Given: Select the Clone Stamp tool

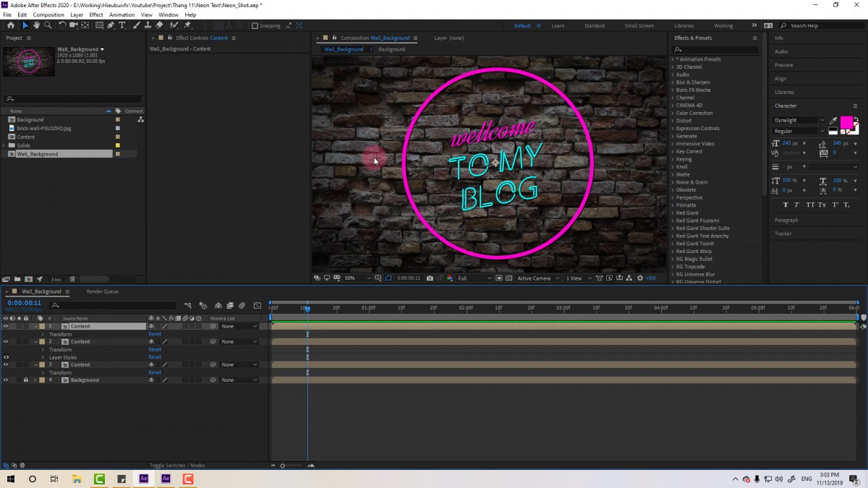Looking at the screenshot, I should [x=148, y=25].
